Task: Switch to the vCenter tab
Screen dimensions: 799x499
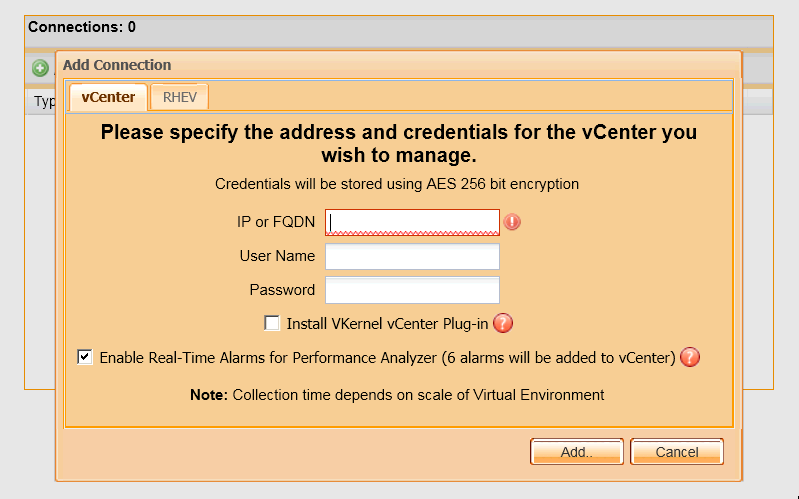Action: tap(108, 97)
